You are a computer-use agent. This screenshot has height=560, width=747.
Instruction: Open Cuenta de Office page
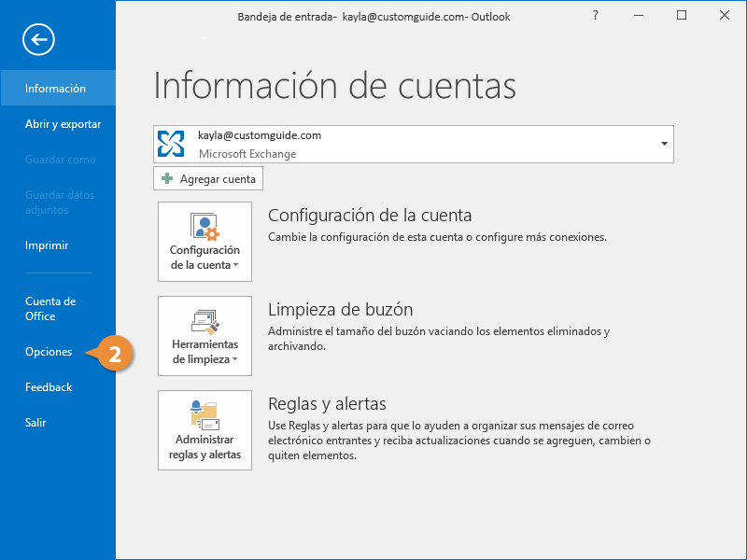(50, 309)
